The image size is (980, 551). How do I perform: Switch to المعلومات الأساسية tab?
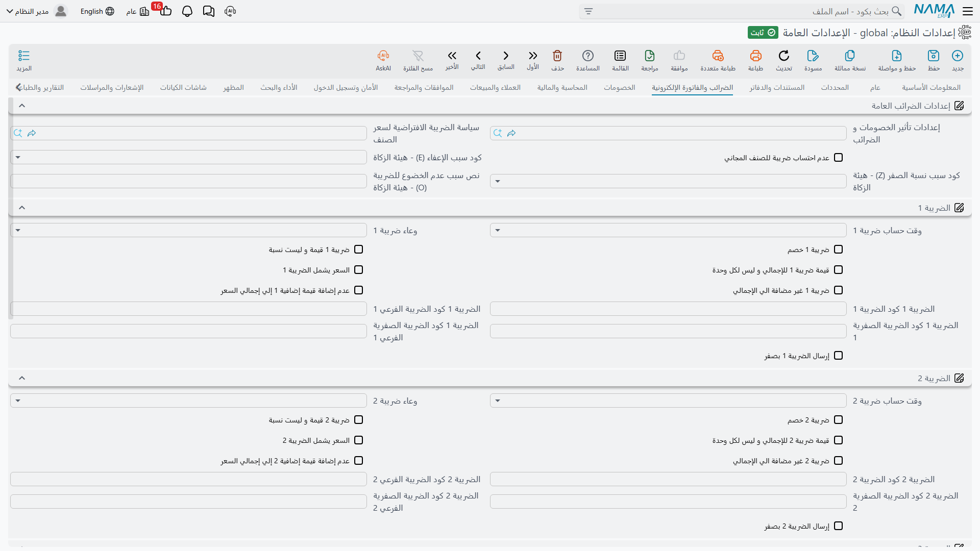(x=931, y=87)
